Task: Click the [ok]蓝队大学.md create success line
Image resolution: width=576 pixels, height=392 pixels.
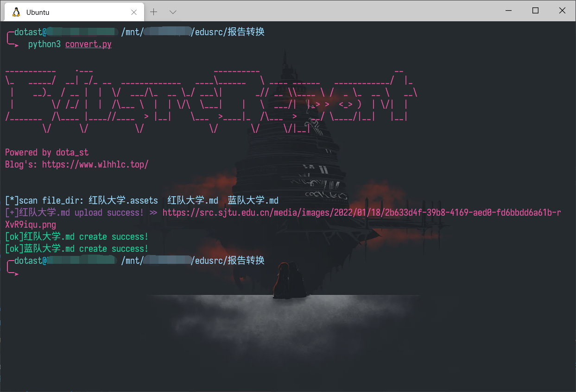Action: [77, 249]
